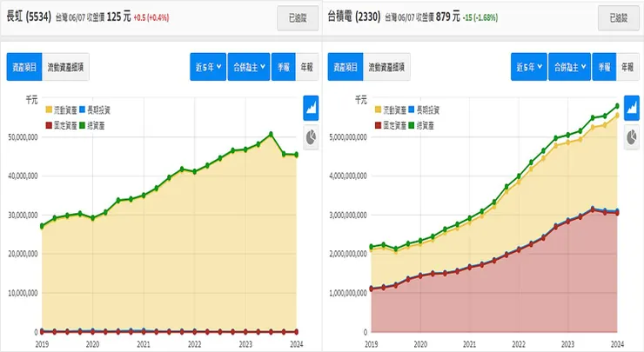Select area chart view in 長虹 panel
The image size is (644, 352).
tap(311, 108)
